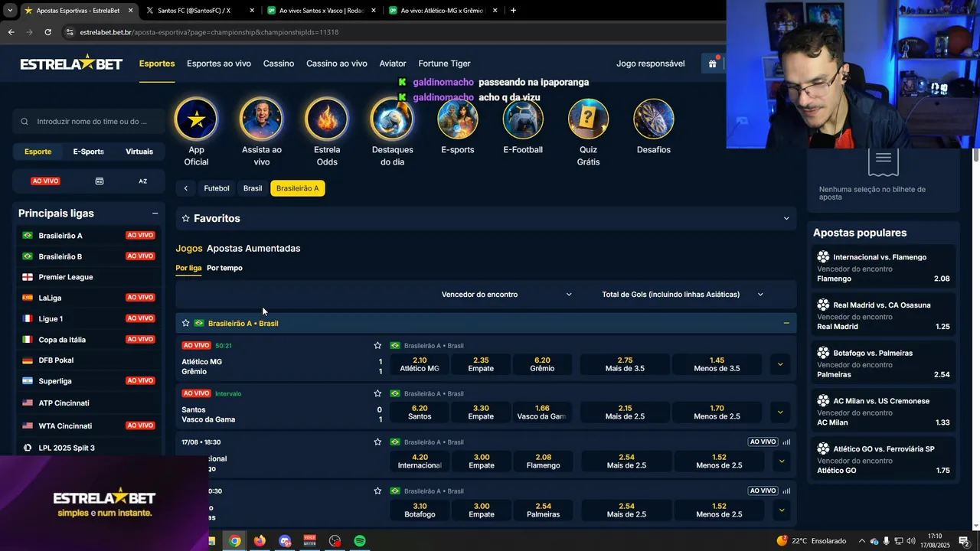Expand more markets for Atlético MG vs Grêmio
Viewport: 980px width, 551px height.
click(780, 364)
